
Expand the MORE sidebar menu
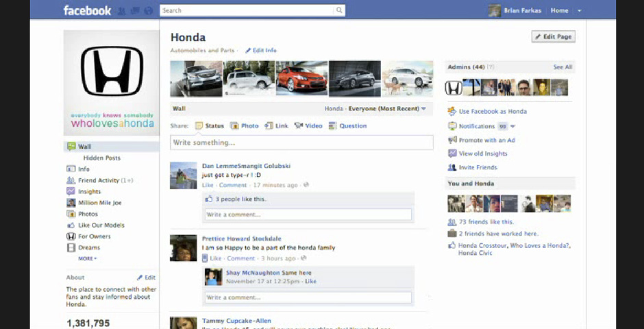[88, 259]
